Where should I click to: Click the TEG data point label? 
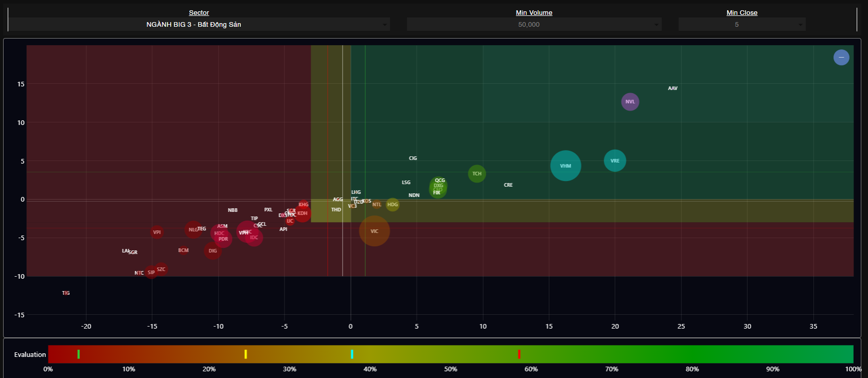[x=202, y=229]
